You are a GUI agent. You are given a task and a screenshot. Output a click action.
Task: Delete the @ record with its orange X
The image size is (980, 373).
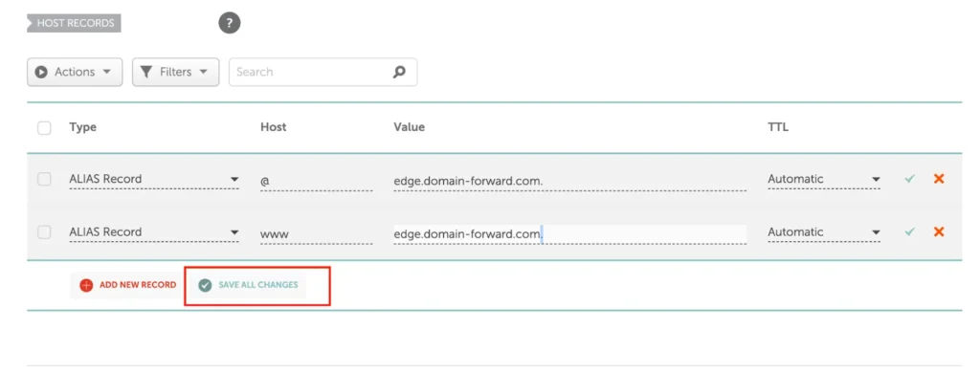938,179
